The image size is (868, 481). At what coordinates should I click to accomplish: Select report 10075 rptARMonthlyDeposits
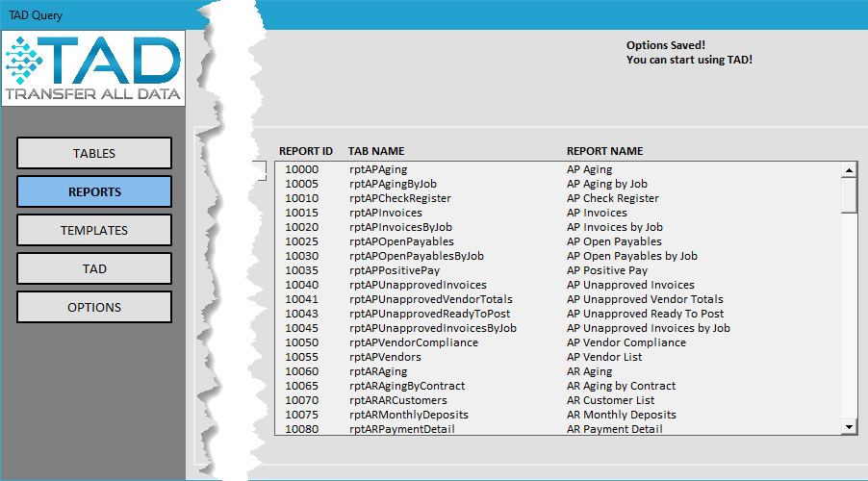pos(557,414)
